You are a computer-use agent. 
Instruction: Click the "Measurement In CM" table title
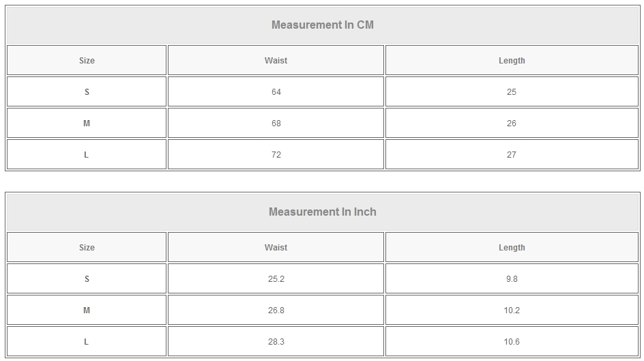[x=323, y=25]
